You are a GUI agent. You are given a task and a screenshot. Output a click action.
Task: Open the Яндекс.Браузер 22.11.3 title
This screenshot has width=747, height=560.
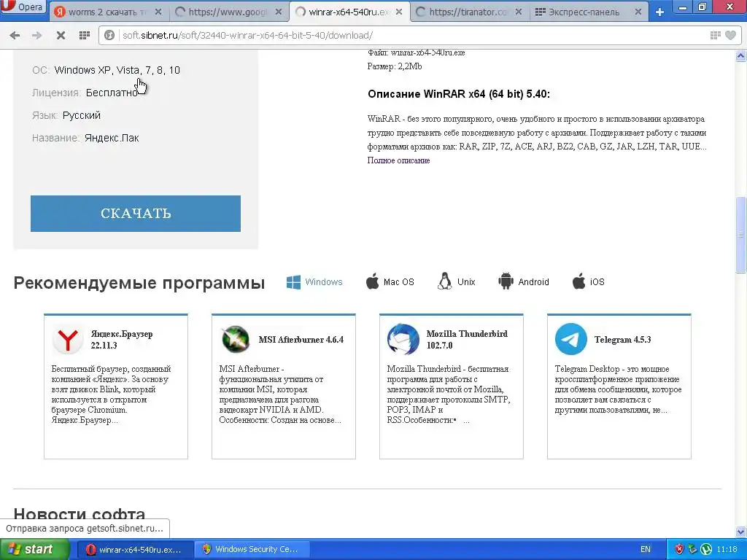(x=122, y=340)
